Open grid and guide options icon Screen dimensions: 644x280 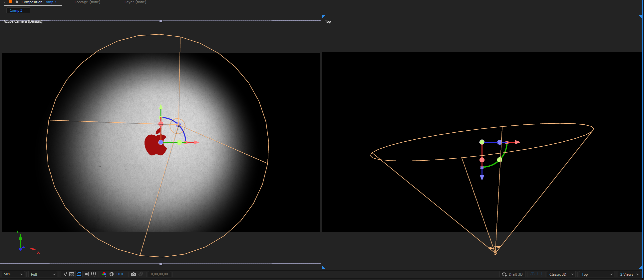tap(94, 274)
